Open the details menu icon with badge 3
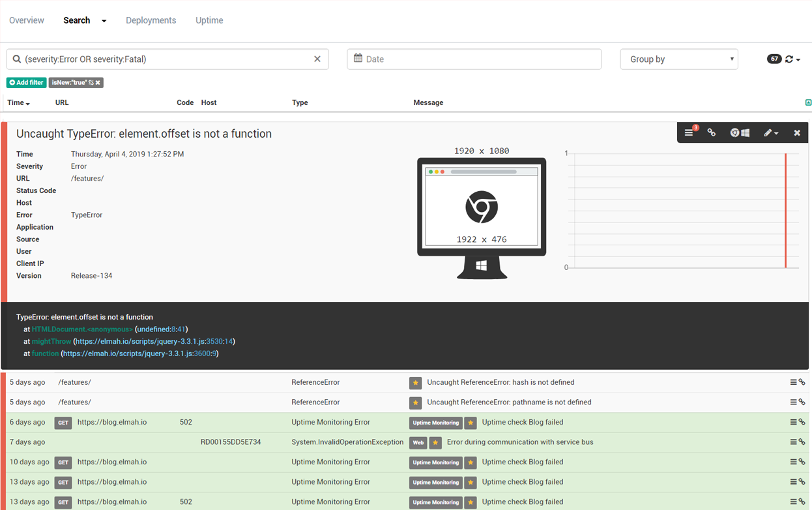The image size is (812, 510). pos(689,132)
